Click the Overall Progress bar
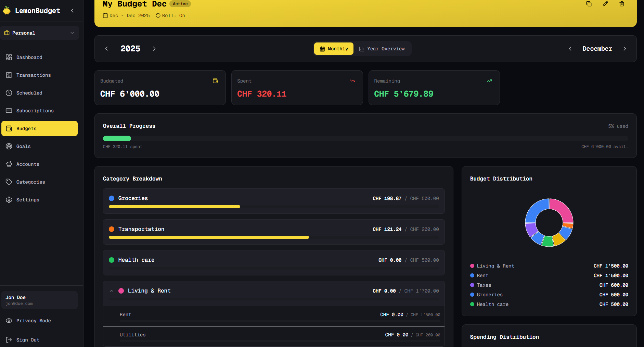This screenshot has width=644, height=347. click(x=365, y=138)
